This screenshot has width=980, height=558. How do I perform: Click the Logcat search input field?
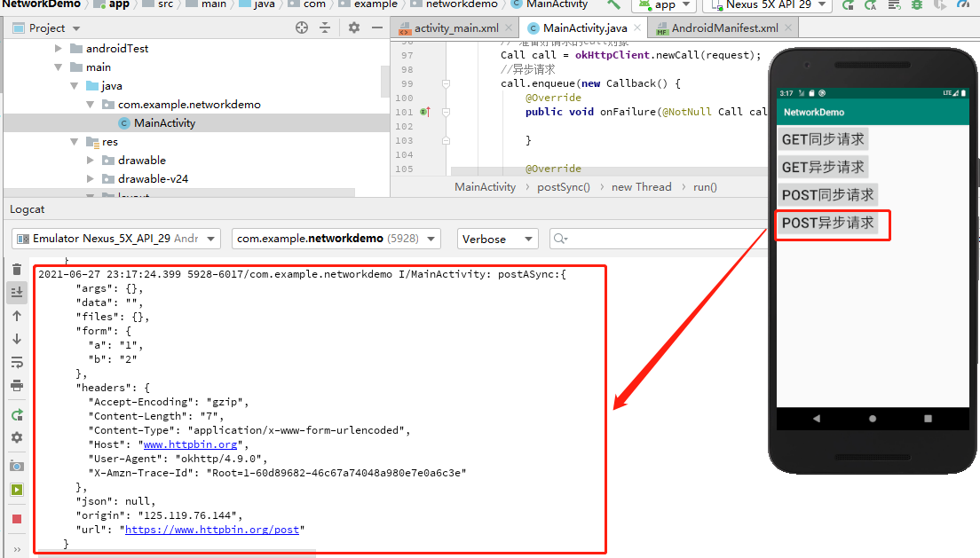coord(658,239)
